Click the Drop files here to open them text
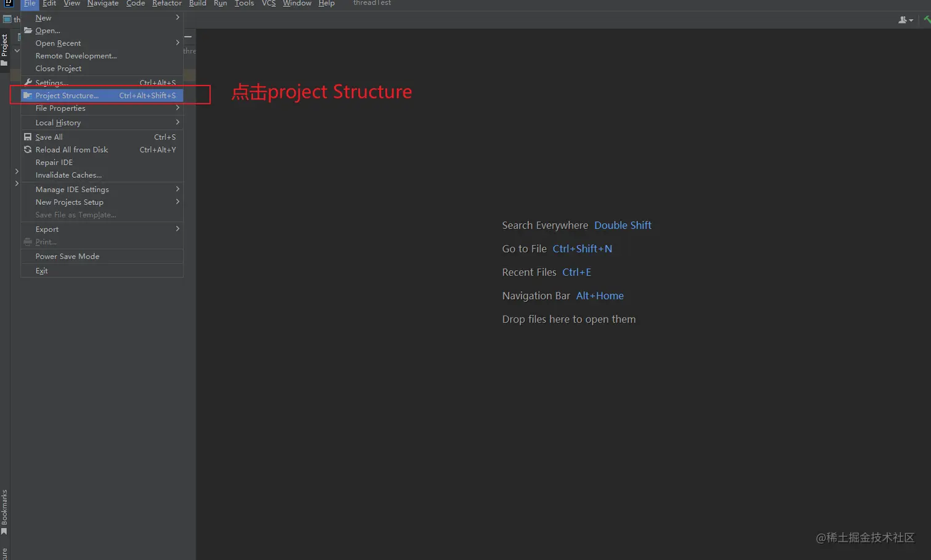 (569, 319)
